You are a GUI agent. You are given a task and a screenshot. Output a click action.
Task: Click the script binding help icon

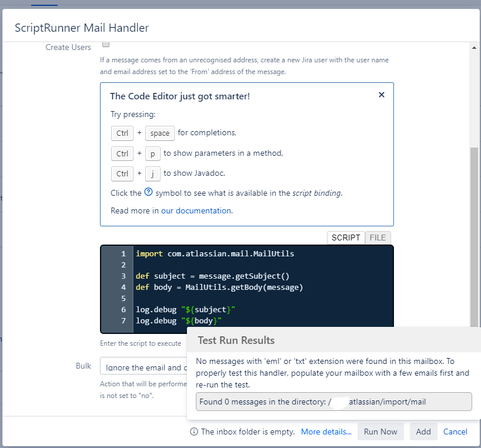point(149,192)
